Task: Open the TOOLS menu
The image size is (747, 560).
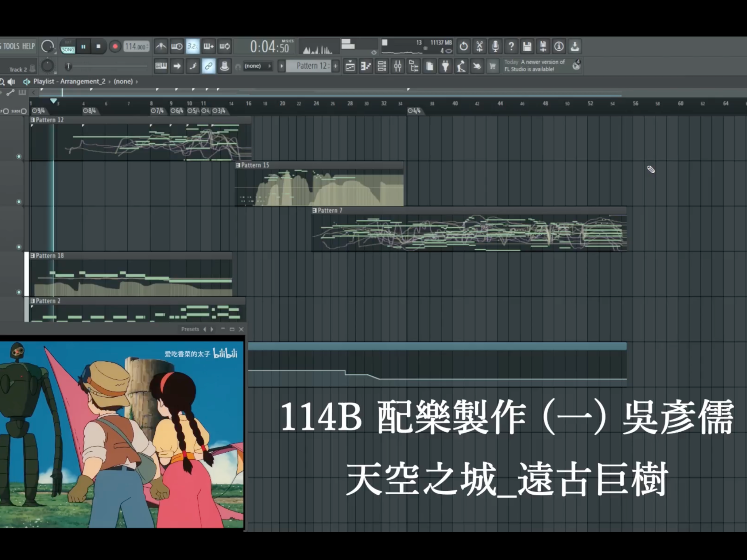Action: (x=11, y=46)
